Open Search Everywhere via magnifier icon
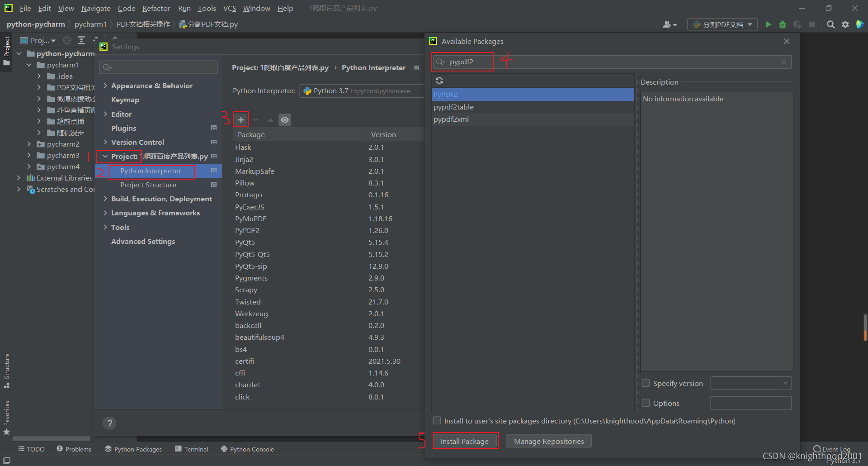 click(x=830, y=24)
